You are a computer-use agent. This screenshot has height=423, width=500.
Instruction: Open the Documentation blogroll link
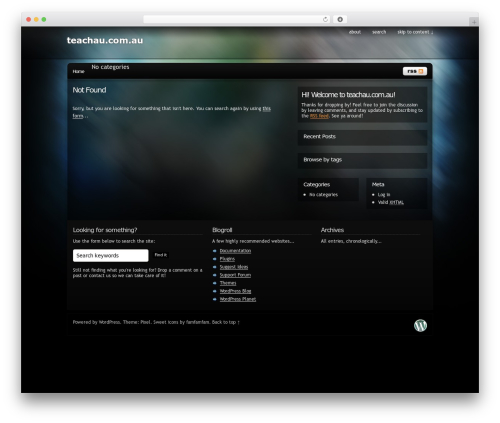click(x=235, y=251)
